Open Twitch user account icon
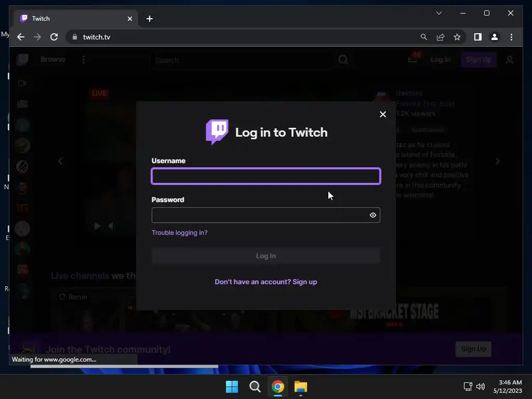 pyautogui.click(x=509, y=60)
